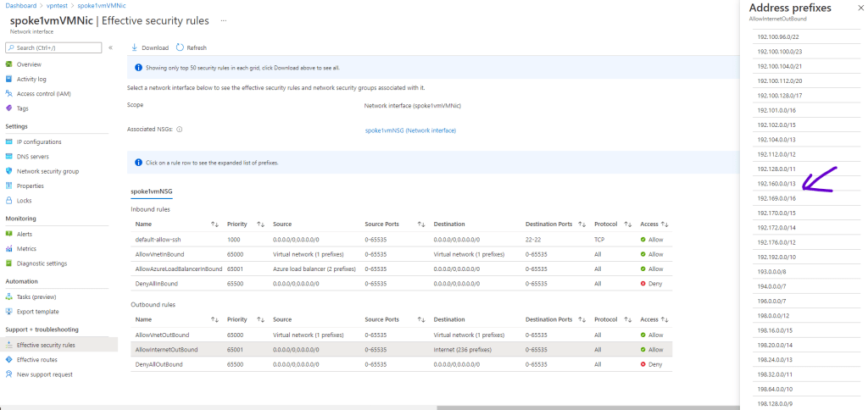
Task: Click the sidebar search input field
Action: coord(55,47)
